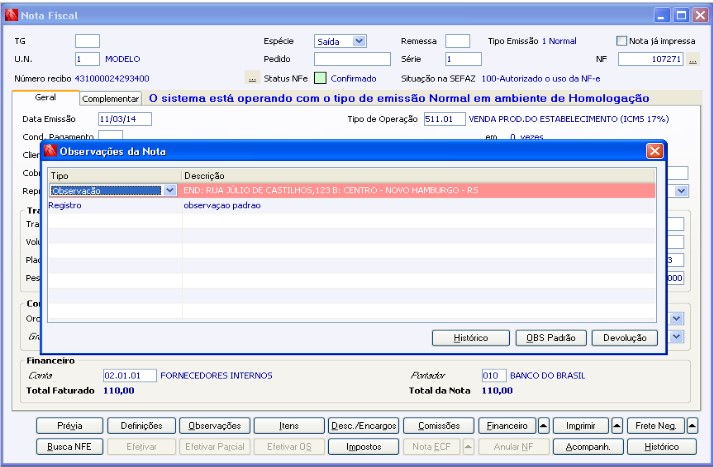Click the Remessa input field
713x467 pixels.
(x=457, y=41)
